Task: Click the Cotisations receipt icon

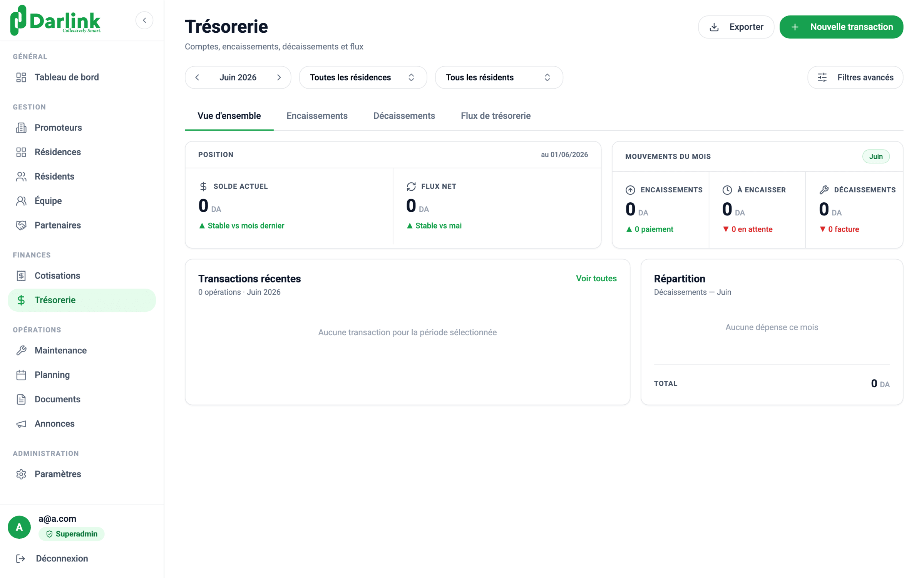Action: [x=21, y=276]
